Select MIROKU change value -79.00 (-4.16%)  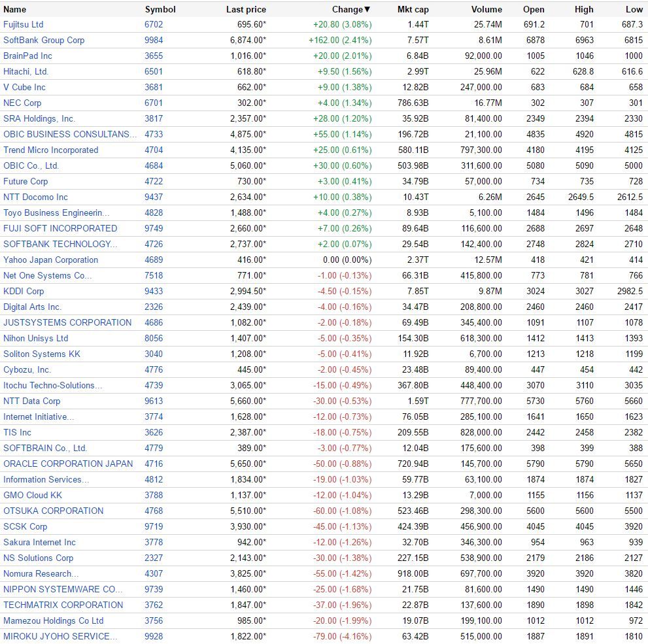[342, 637]
